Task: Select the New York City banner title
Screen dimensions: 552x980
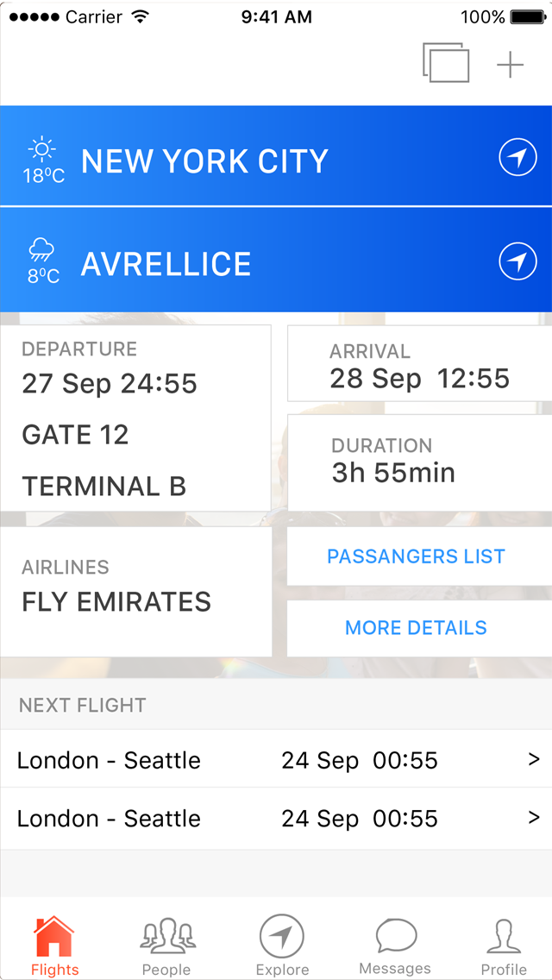Action: tap(204, 161)
